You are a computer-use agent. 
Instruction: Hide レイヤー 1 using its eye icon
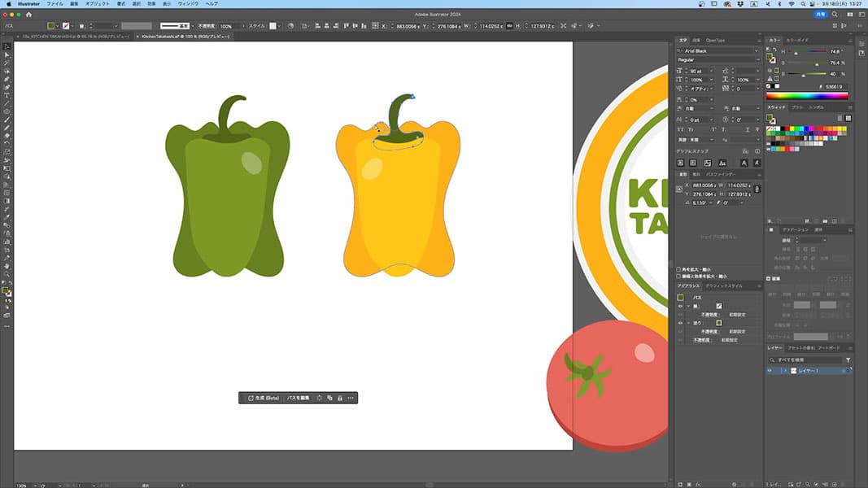pos(770,371)
